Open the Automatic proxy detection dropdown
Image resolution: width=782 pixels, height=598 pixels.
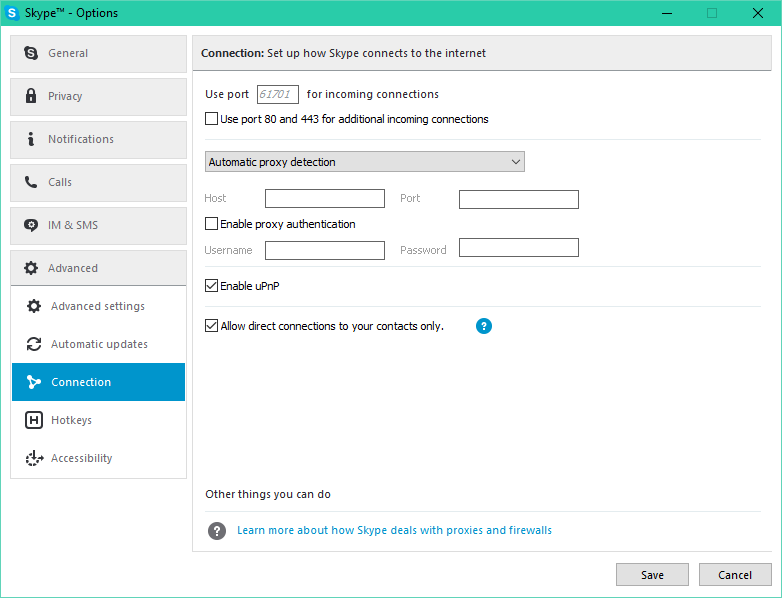click(364, 162)
